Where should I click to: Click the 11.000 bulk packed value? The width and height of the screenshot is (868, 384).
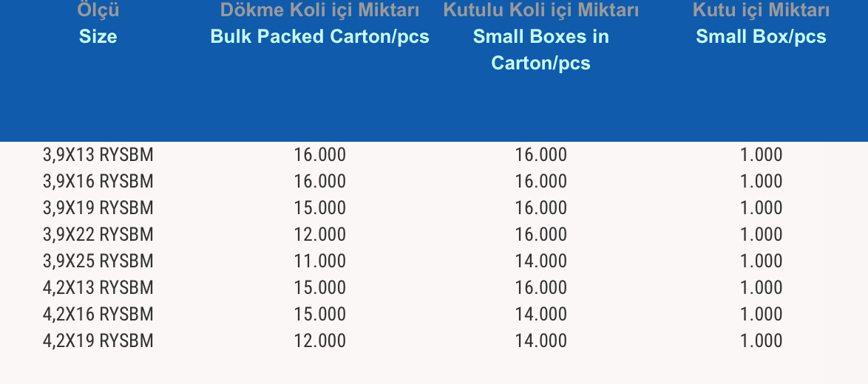coord(319,261)
